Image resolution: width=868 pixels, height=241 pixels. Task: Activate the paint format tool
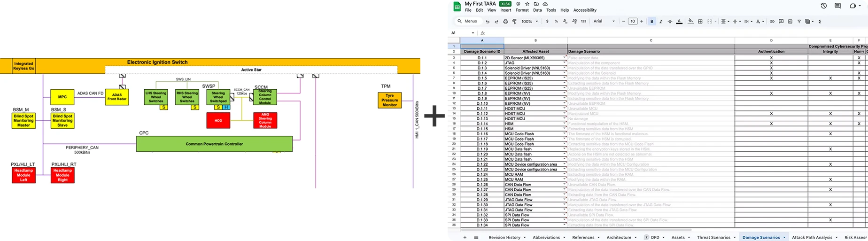coord(514,21)
